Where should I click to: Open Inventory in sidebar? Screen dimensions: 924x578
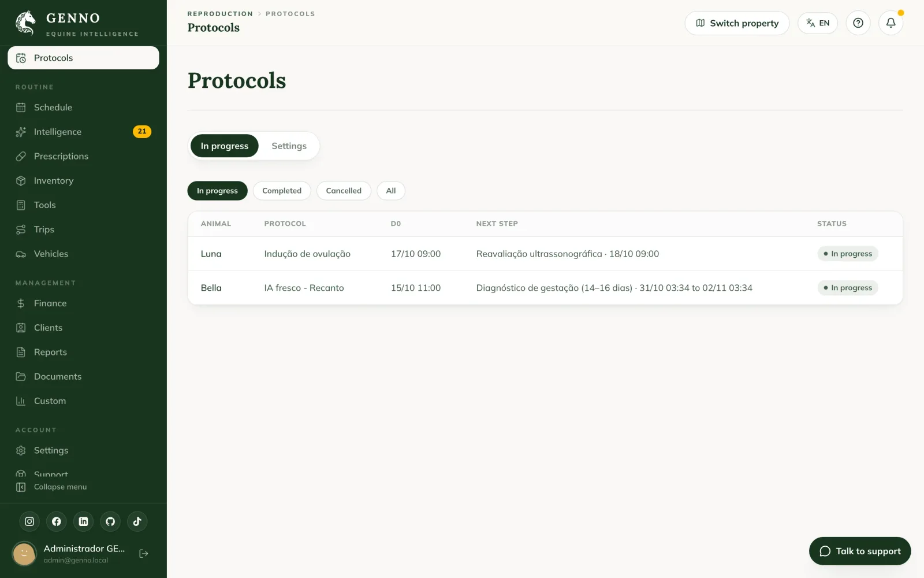point(83,180)
